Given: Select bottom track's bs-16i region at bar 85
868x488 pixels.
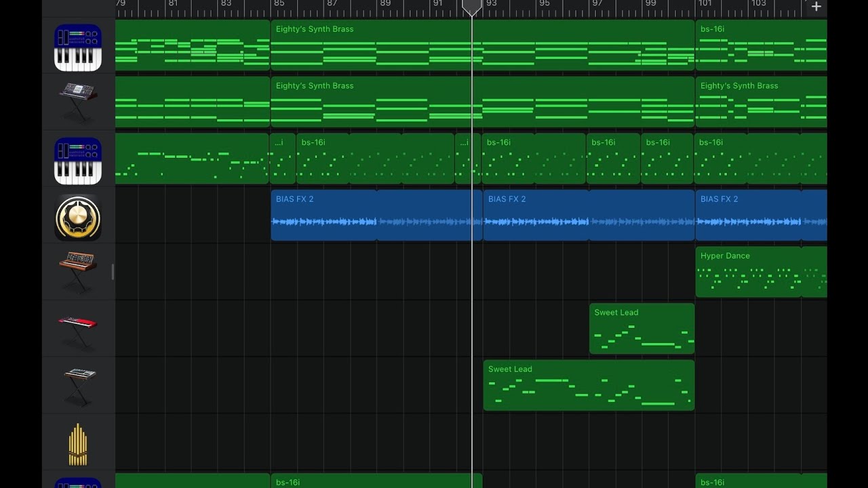Looking at the screenshot, I should click(x=376, y=481).
